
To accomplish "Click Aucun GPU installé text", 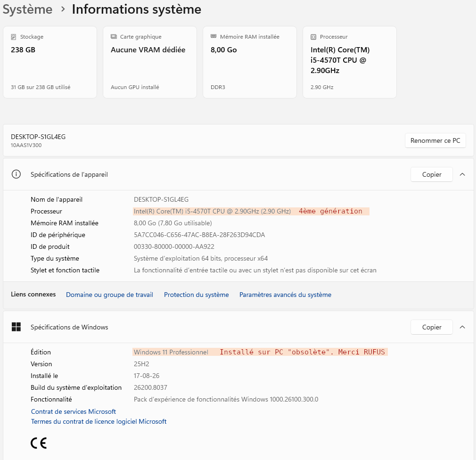I will coord(135,87).
